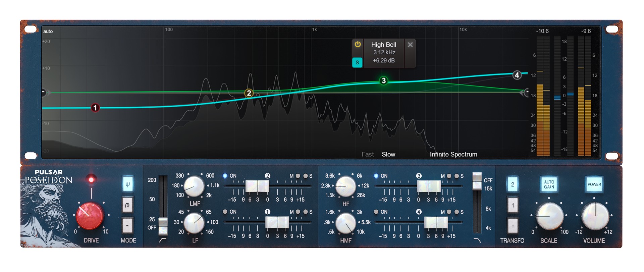
Task: Click the 65 label on LF knob
Action: (209, 212)
